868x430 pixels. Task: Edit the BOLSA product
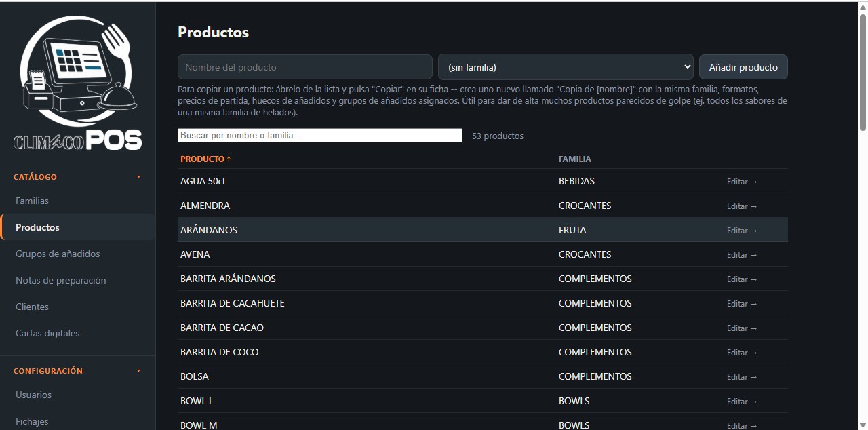(x=742, y=377)
